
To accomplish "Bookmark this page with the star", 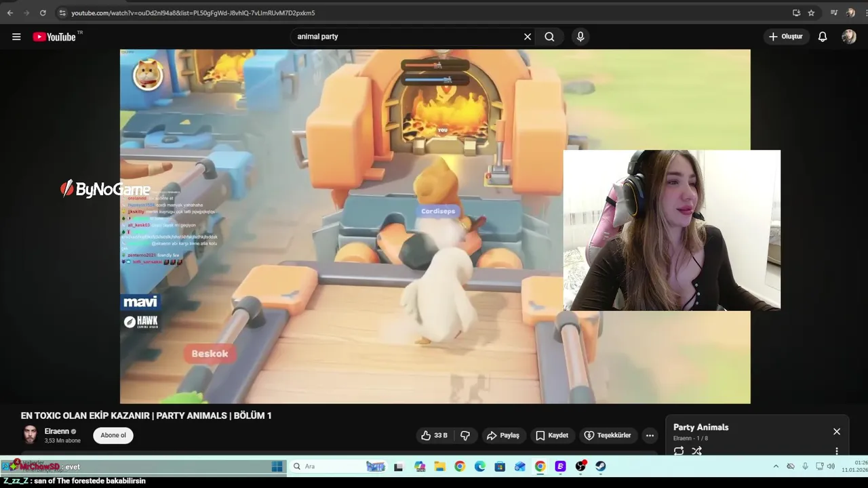I will pos(811,13).
